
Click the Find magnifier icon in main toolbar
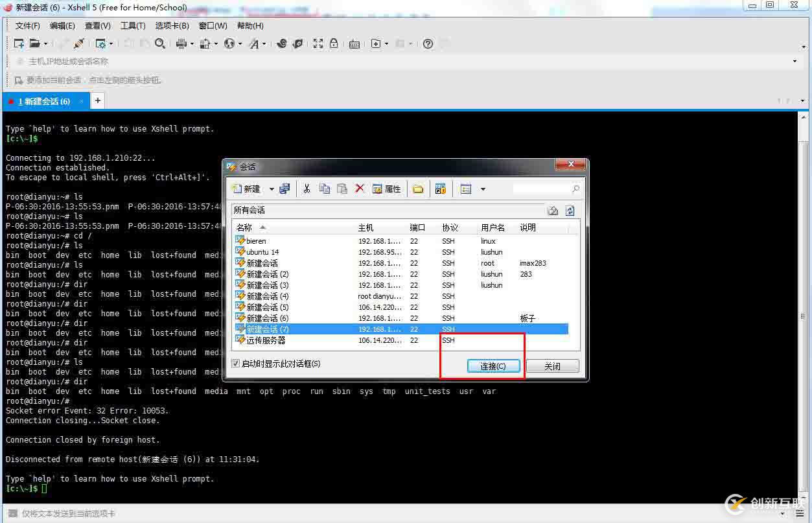pyautogui.click(x=160, y=43)
